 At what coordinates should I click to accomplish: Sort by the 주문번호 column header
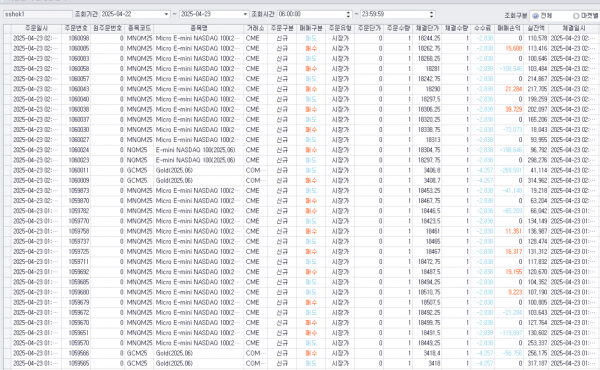76,28
